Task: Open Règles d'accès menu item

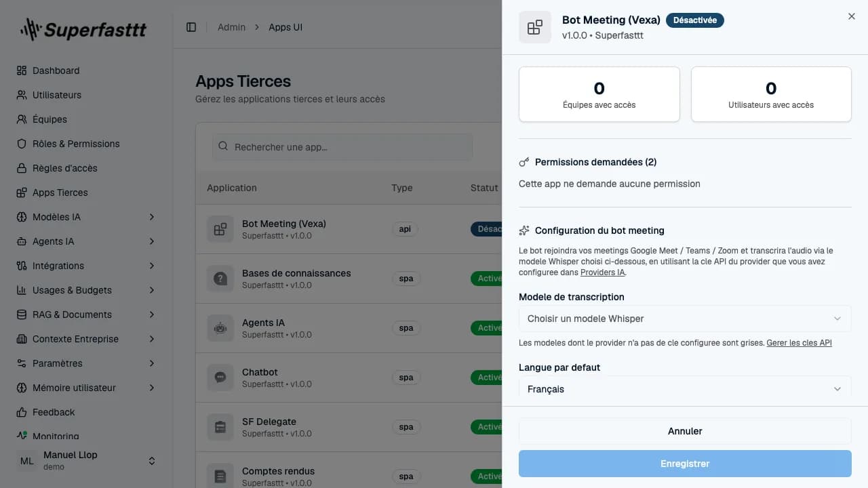Action: tap(87, 168)
